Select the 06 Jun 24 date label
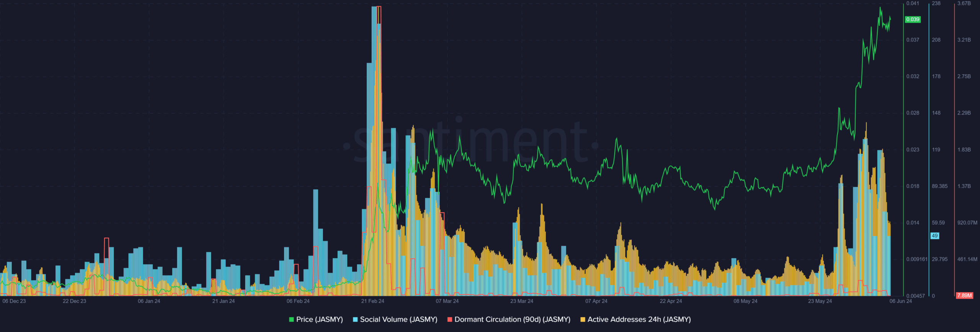Screen dimensions: 980x332 click(901, 301)
